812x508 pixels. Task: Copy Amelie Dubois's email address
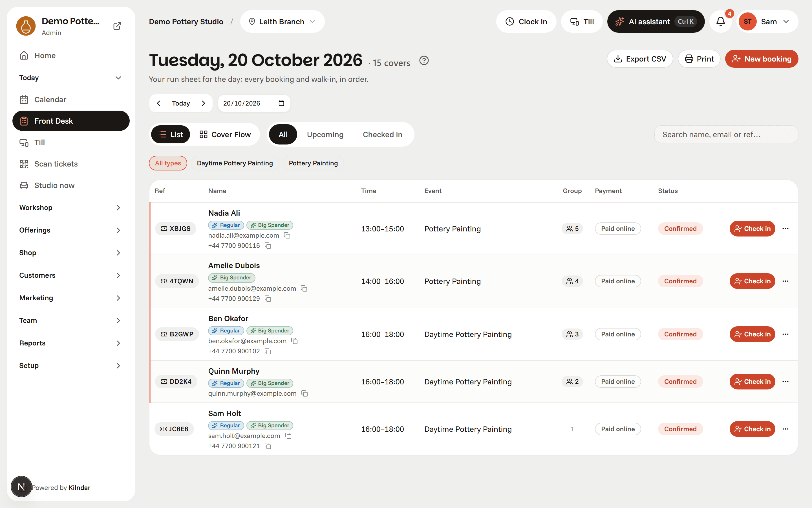pos(304,289)
